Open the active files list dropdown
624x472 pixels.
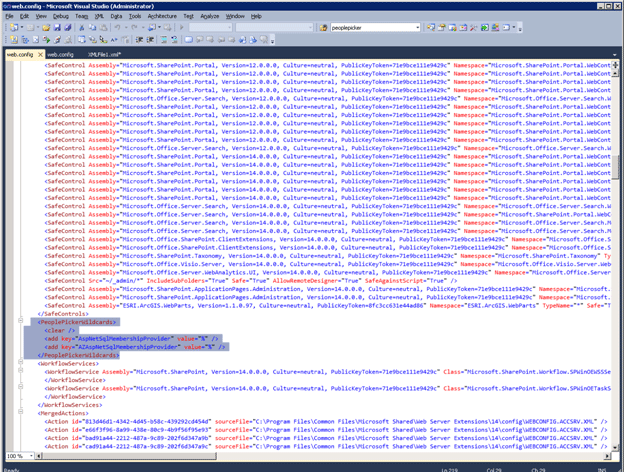tap(614, 55)
